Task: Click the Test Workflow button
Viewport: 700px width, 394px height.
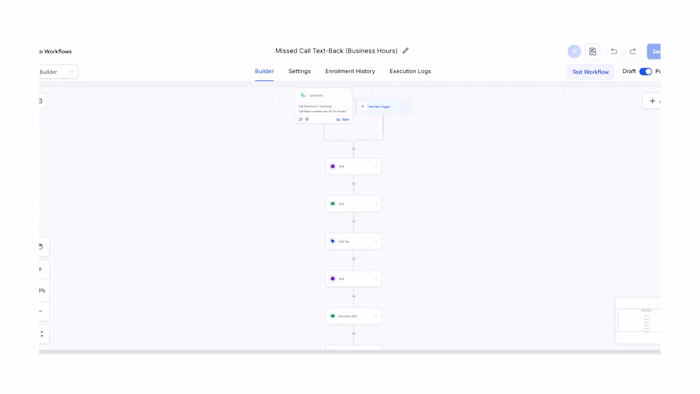Action: (x=590, y=72)
